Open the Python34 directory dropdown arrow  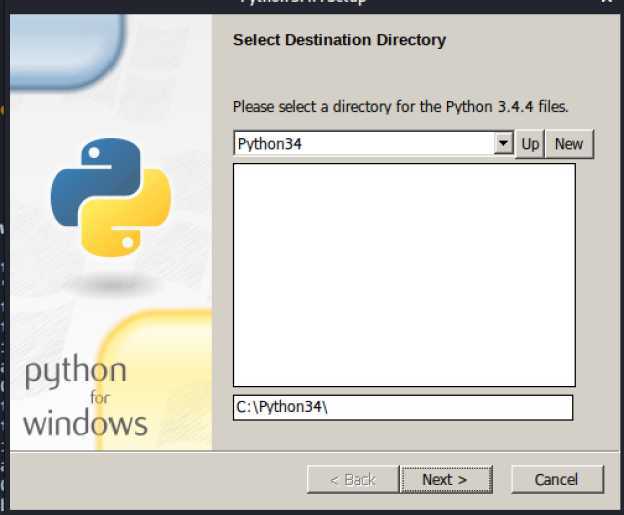coord(503,143)
